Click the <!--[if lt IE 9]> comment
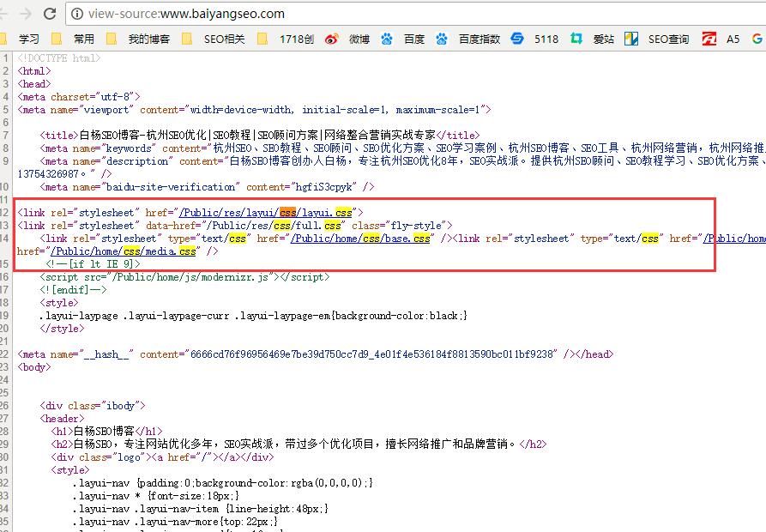 tap(93, 263)
